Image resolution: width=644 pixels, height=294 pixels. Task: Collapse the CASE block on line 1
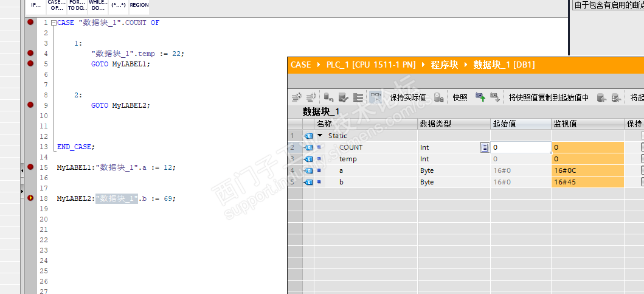click(x=54, y=23)
